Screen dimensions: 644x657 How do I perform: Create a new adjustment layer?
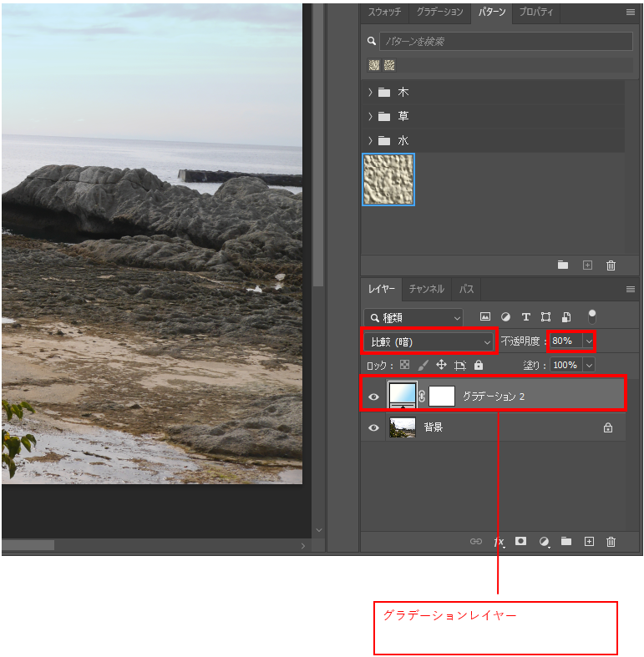tap(544, 542)
